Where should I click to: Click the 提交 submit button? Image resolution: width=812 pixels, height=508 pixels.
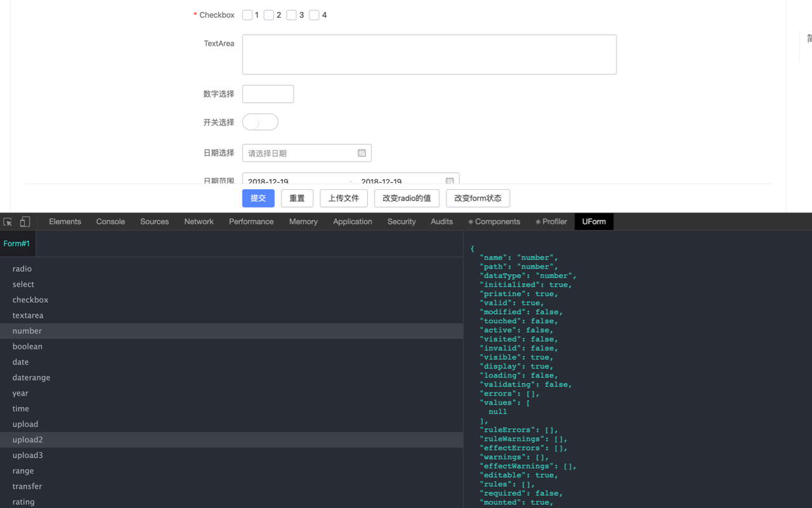coord(258,198)
